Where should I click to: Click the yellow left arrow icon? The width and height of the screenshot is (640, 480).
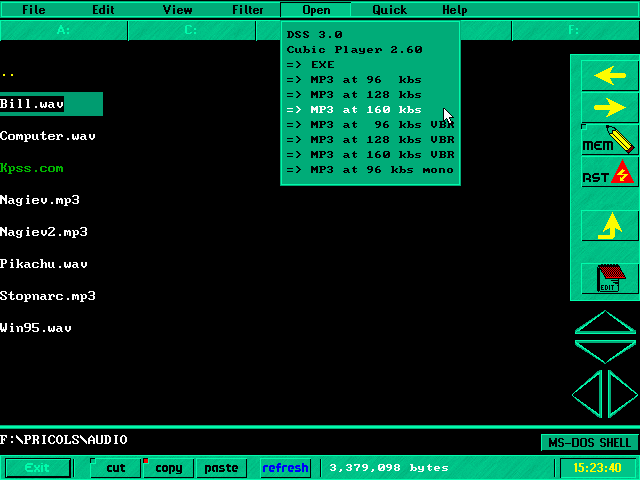pos(609,76)
